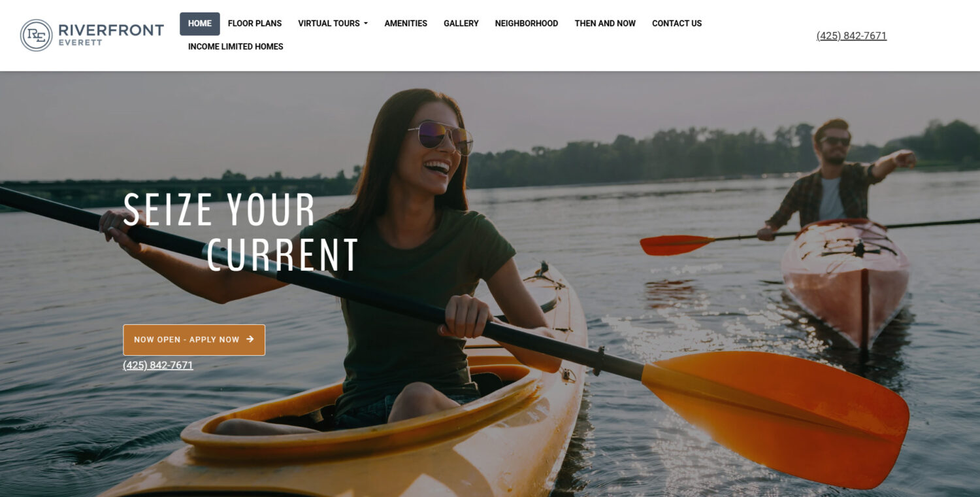Image resolution: width=980 pixels, height=497 pixels.
Task: Open the Virtual Tours menu item
Action: [x=329, y=24]
